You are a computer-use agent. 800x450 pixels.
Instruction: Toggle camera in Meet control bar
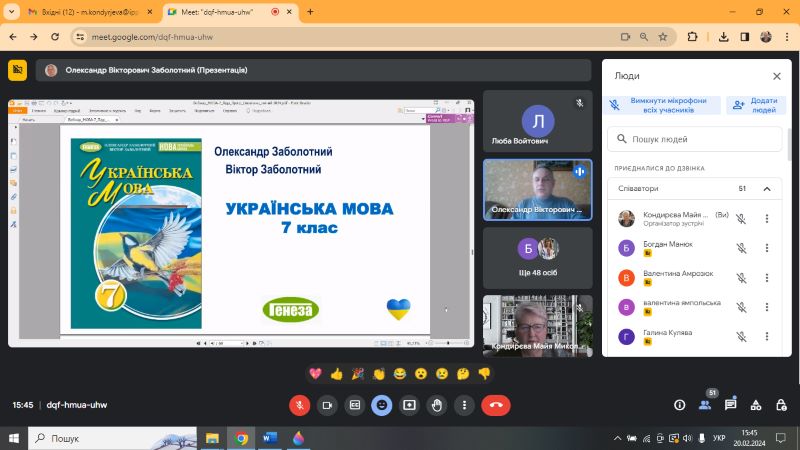[327, 405]
